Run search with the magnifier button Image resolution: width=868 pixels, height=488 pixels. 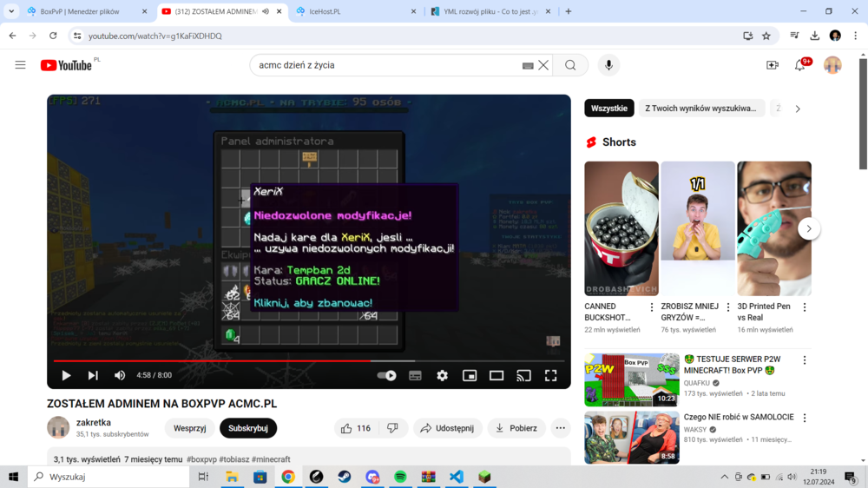click(570, 65)
